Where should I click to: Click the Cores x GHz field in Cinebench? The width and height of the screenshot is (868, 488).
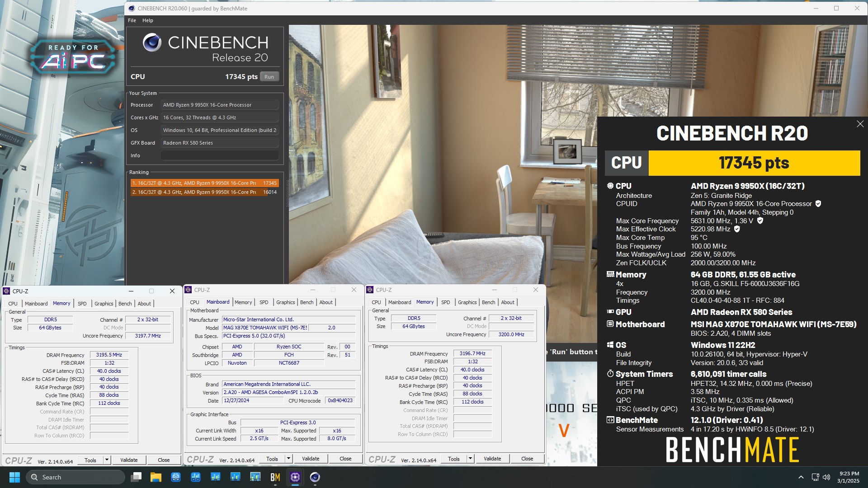[220, 117]
